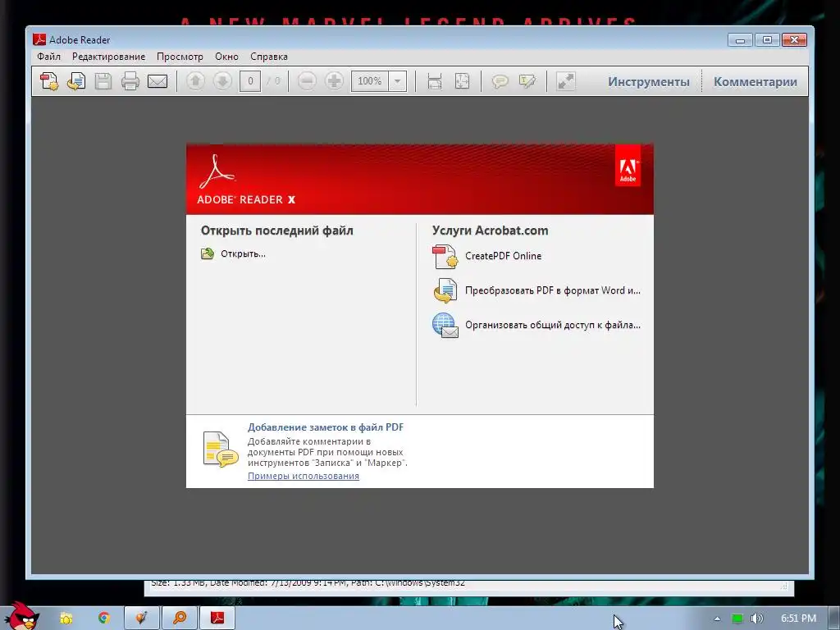Click the Adobe Reader taskbar button
This screenshot has width=840, height=630.
tap(217, 618)
